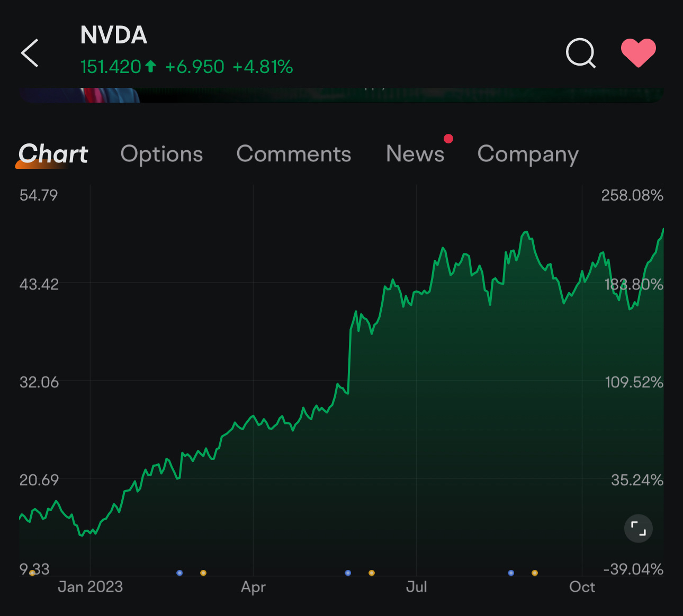This screenshot has height=616, width=683.
Task: Click the 20.69 price axis label
Action: [x=39, y=480]
